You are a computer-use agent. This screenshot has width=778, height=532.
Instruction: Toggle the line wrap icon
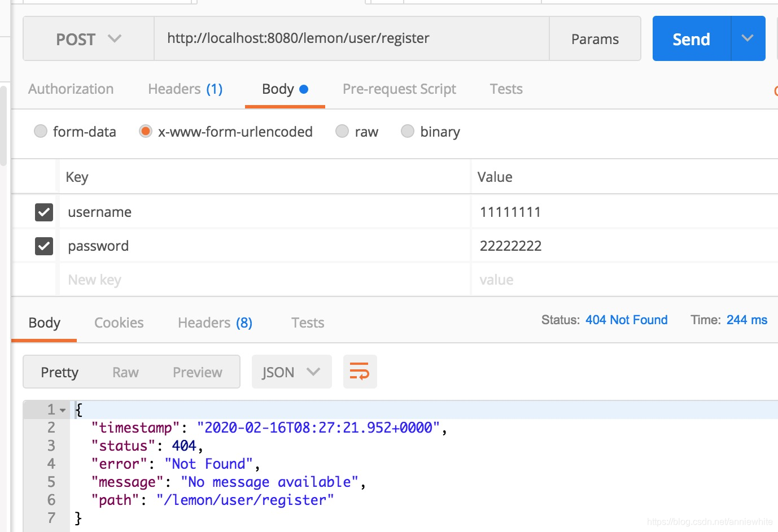(x=360, y=372)
